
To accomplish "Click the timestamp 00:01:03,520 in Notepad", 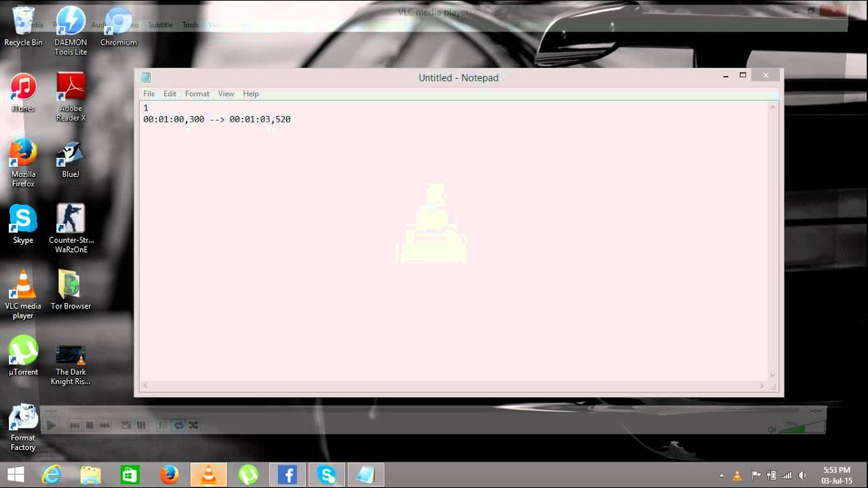I will (x=260, y=119).
